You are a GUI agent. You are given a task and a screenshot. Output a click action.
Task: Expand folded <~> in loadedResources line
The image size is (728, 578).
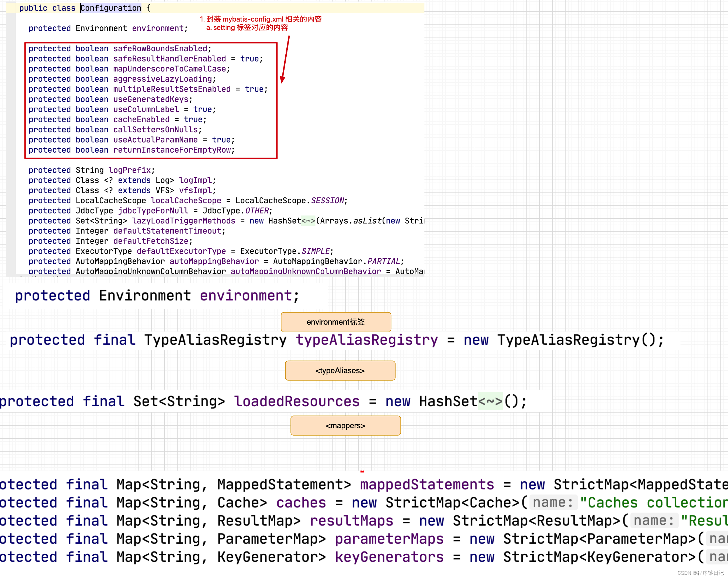490,401
